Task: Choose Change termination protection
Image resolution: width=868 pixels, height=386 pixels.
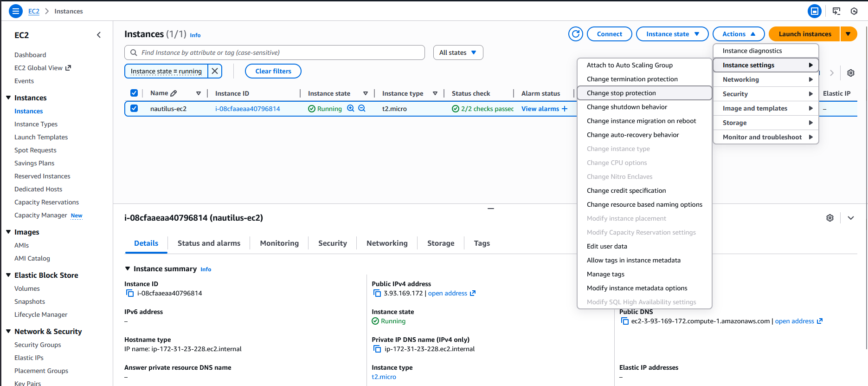Action: 644,79
